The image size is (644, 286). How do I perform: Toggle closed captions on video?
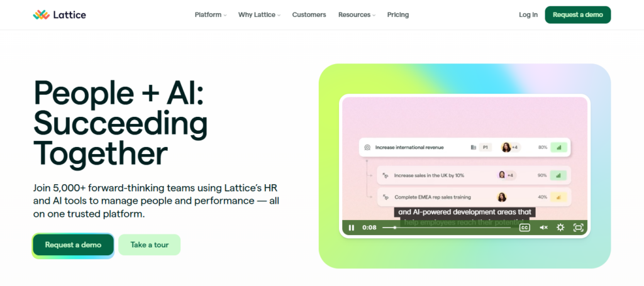525,228
